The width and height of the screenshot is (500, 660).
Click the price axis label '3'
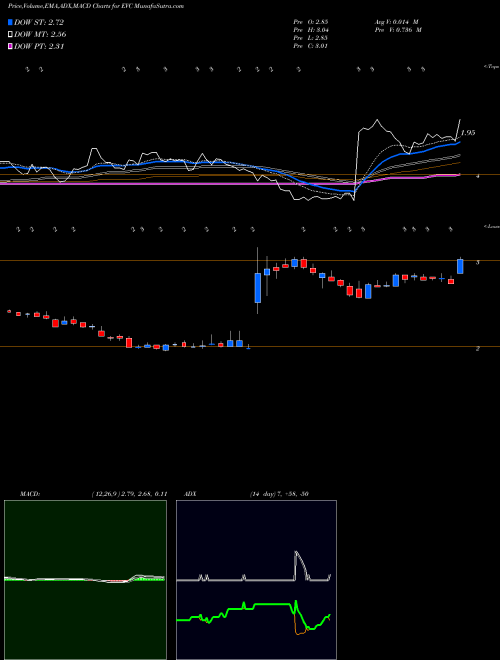477,262
